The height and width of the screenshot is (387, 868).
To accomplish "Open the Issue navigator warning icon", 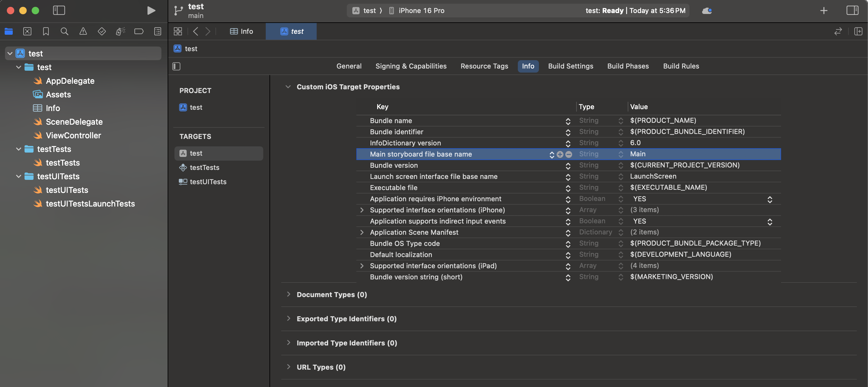I will tap(83, 31).
